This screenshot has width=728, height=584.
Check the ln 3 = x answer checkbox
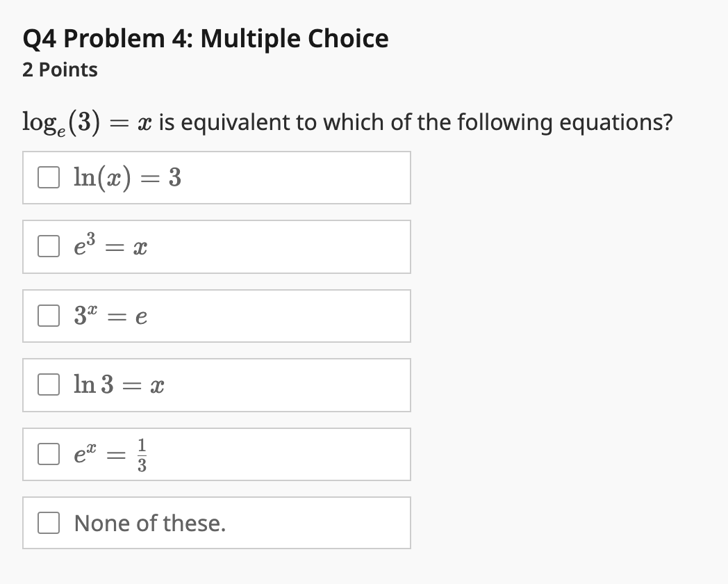pos(48,384)
